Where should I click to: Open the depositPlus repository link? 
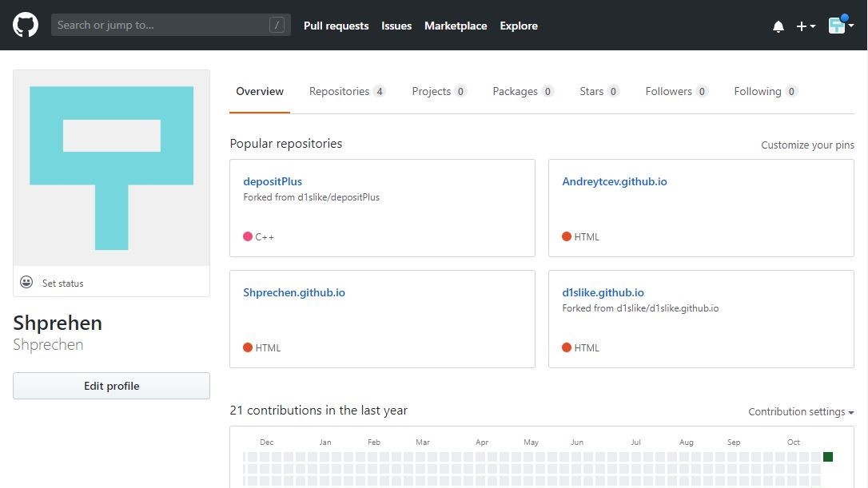click(x=273, y=181)
